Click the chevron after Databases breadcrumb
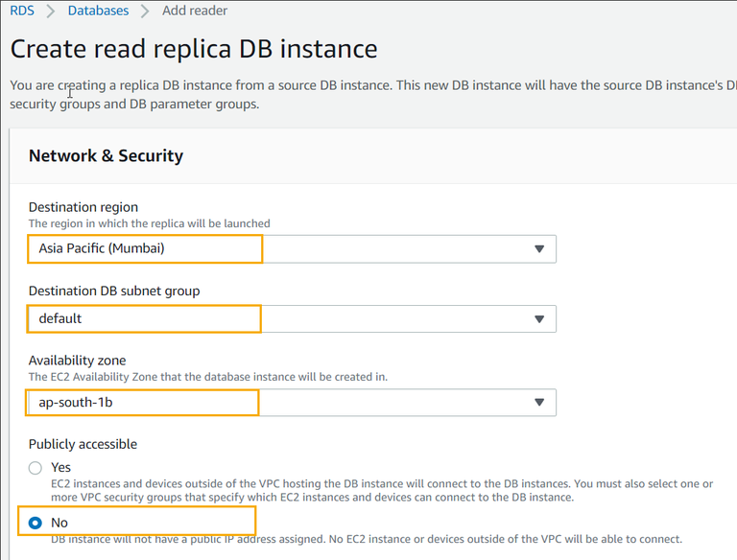The width and height of the screenshot is (737, 560). pos(145,11)
